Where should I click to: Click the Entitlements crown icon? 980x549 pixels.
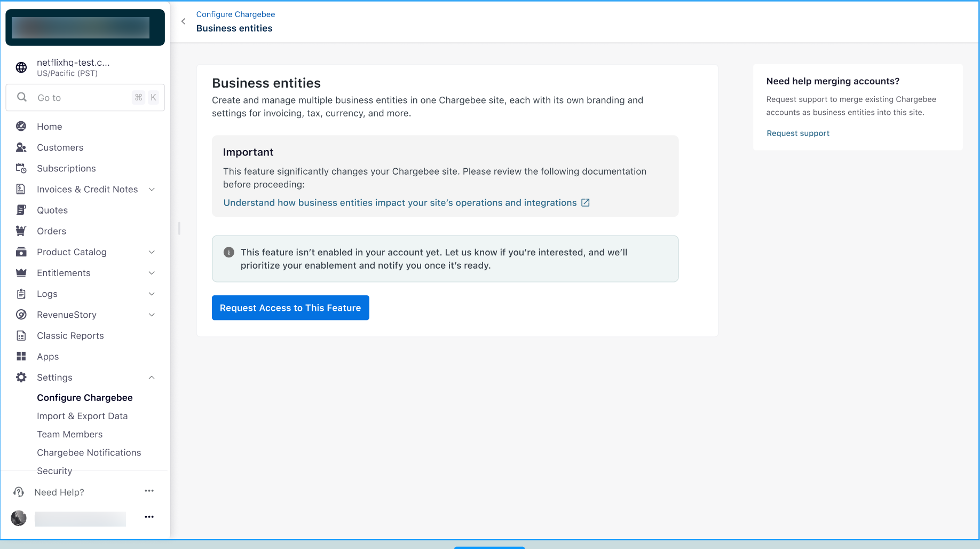(x=21, y=273)
